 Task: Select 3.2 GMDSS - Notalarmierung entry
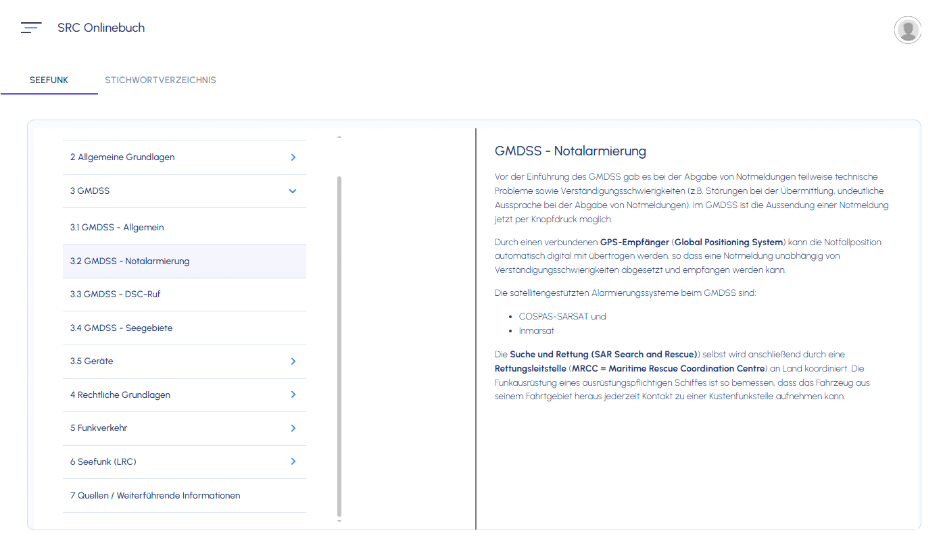click(x=130, y=261)
